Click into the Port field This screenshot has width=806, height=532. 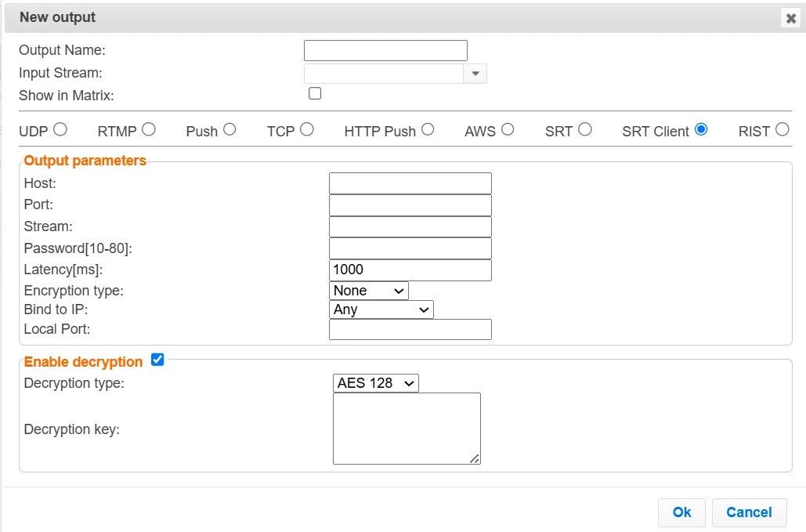pyautogui.click(x=410, y=205)
